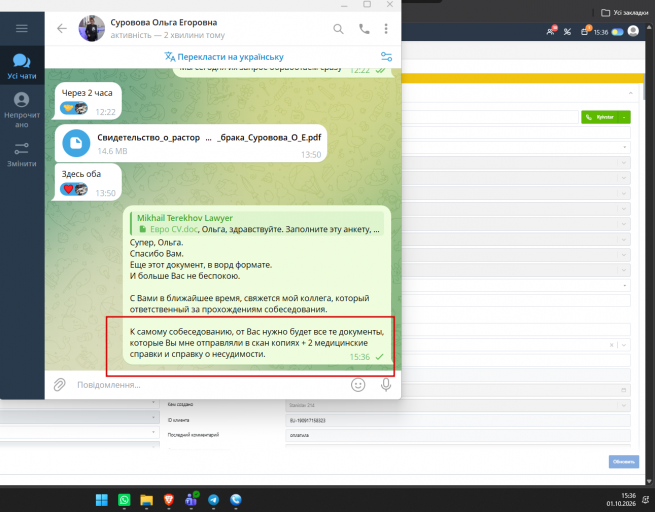Focus the 'Повідомлення...' message input

[209, 385]
